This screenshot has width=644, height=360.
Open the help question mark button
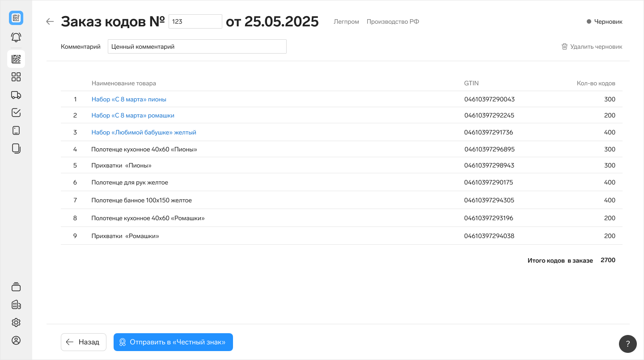627,343
